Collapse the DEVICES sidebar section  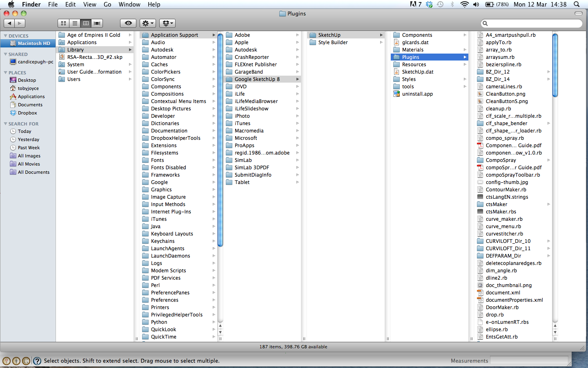[x=6, y=36]
